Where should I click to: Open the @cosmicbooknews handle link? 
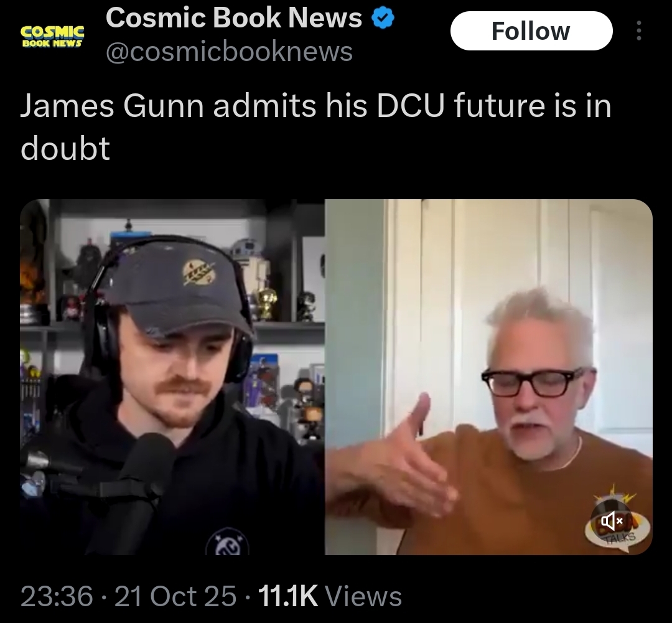(x=229, y=52)
